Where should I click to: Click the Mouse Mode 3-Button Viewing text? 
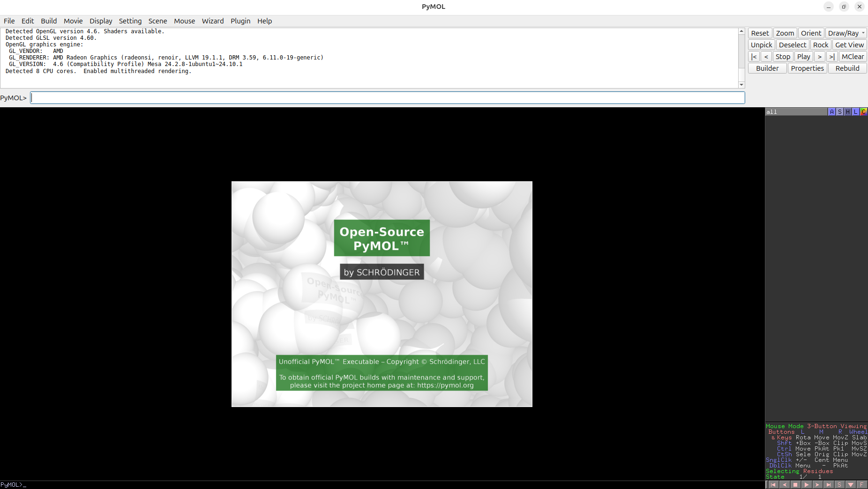(x=816, y=426)
